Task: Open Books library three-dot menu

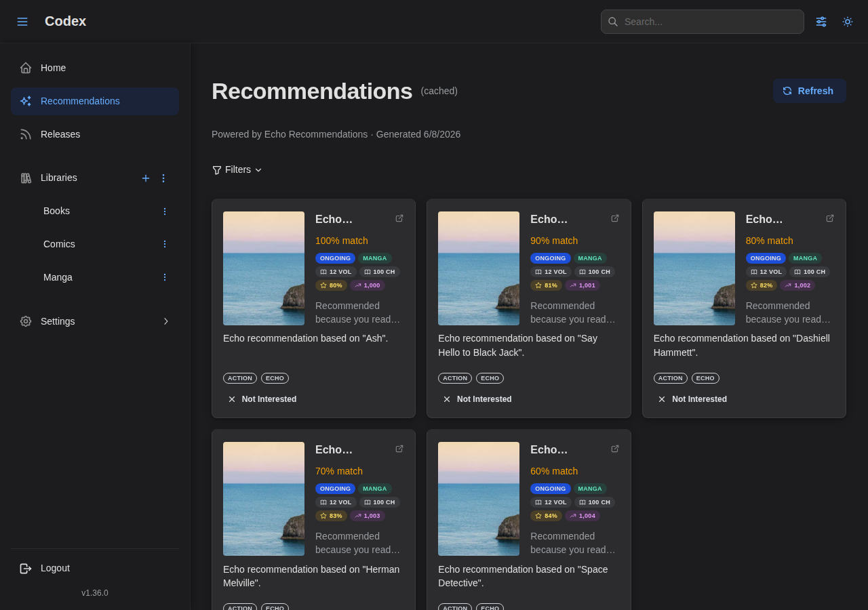Action: point(164,211)
